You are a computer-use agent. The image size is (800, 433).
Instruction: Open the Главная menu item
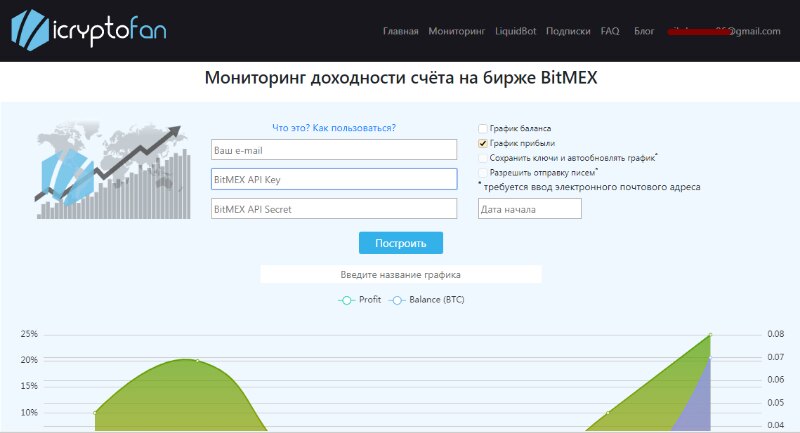pyautogui.click(x=401, y=32)
